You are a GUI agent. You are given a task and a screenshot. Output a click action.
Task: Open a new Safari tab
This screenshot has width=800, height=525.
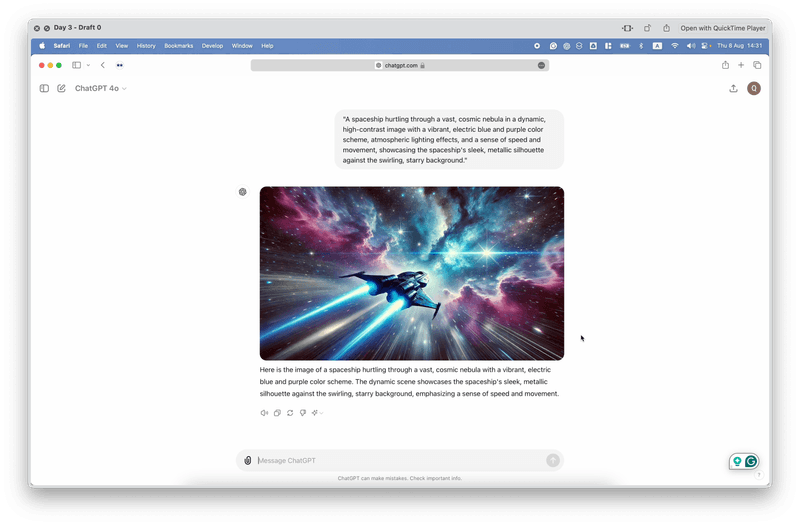(x=741, y=65)
